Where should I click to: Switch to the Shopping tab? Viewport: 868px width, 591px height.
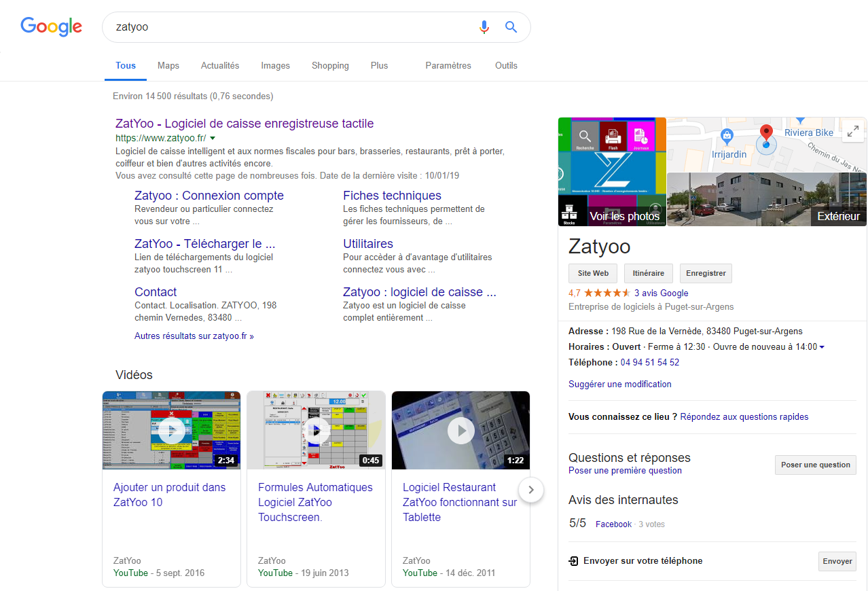(330, 66)
